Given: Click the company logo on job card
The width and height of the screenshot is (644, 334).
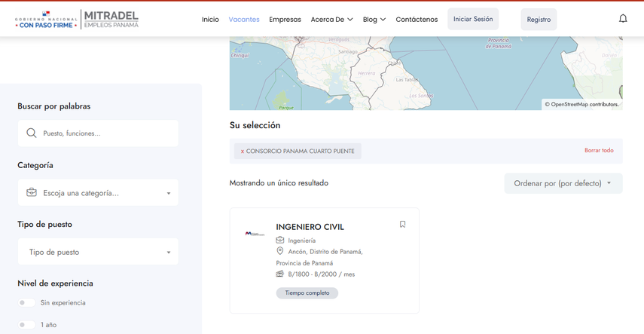Looking at the screenshot, I should pyautogui.click(x=255, y=234).
